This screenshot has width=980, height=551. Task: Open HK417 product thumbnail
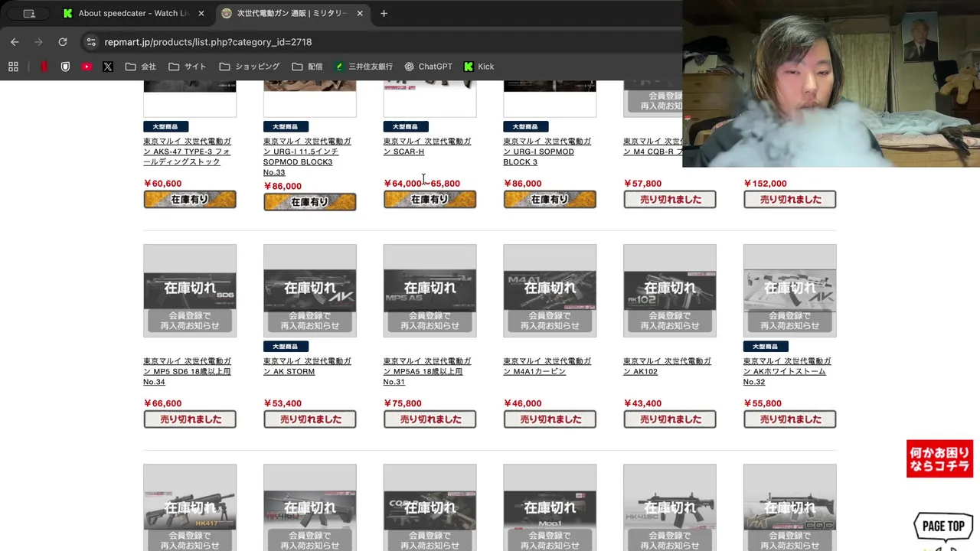point(190,507)
